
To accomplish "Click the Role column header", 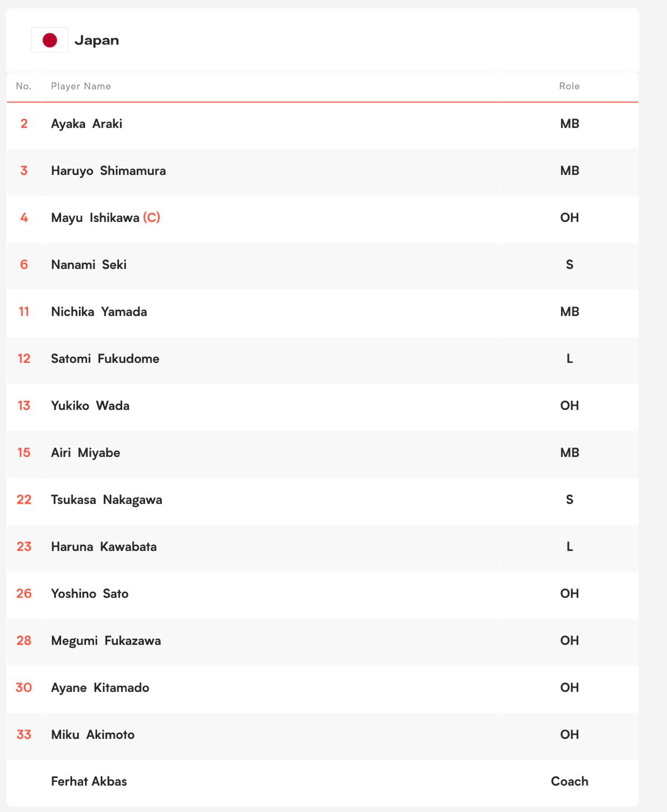I will pyautogui.click(x=569, y=86).
